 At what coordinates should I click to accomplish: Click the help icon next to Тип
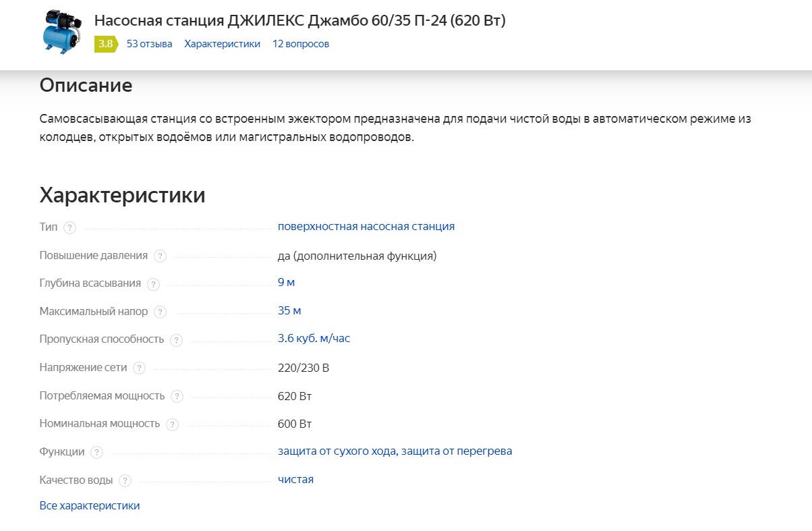pos(69,227)
